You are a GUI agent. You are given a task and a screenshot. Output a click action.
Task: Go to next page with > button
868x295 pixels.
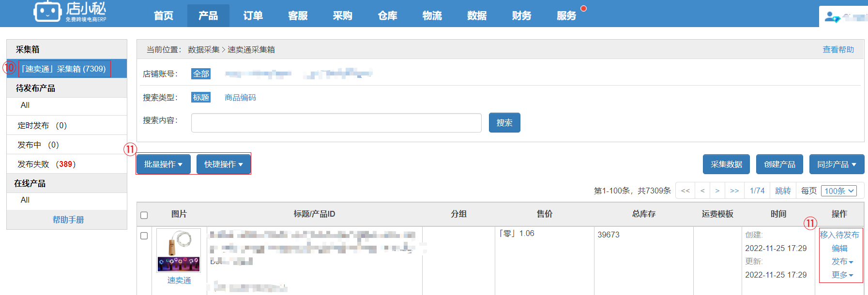[717, 191]
